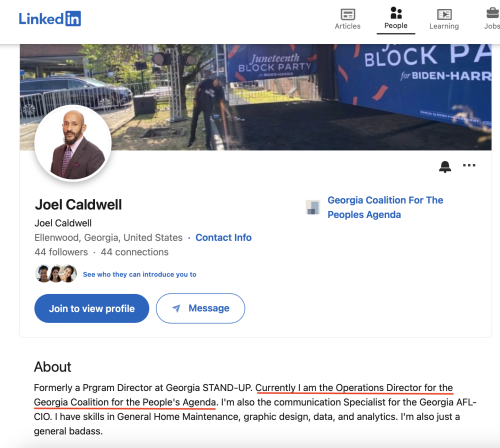Click the Juneteenth Block Party cover banner
Screen dimensions: 500x448
[x=256, y=97]
